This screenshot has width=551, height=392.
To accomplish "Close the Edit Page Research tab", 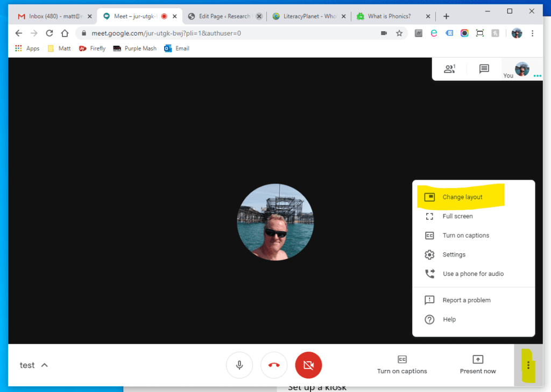I will tap(259, 16).
